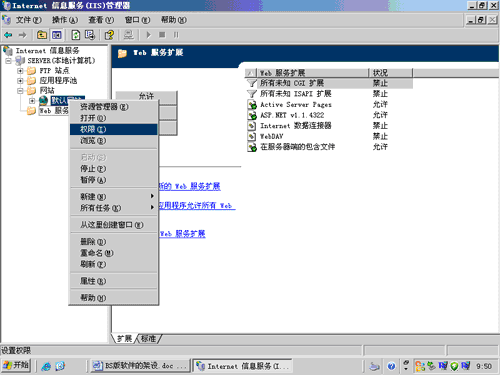Sort by 状况 column header
500x375 pixels.
(x=391, y=73)
